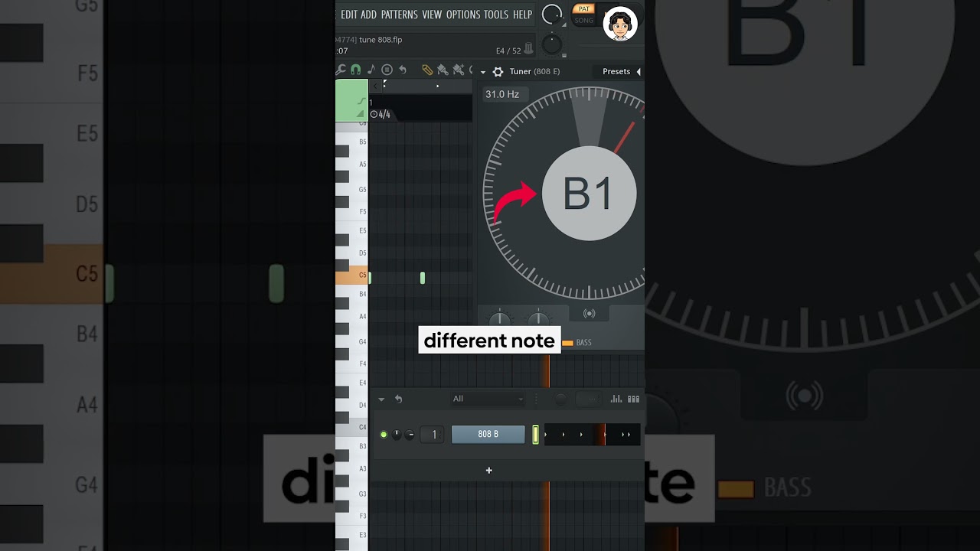Switch to SONG mode
The width and height of the screenshot is (980, 551).
(x=584, y=21)
